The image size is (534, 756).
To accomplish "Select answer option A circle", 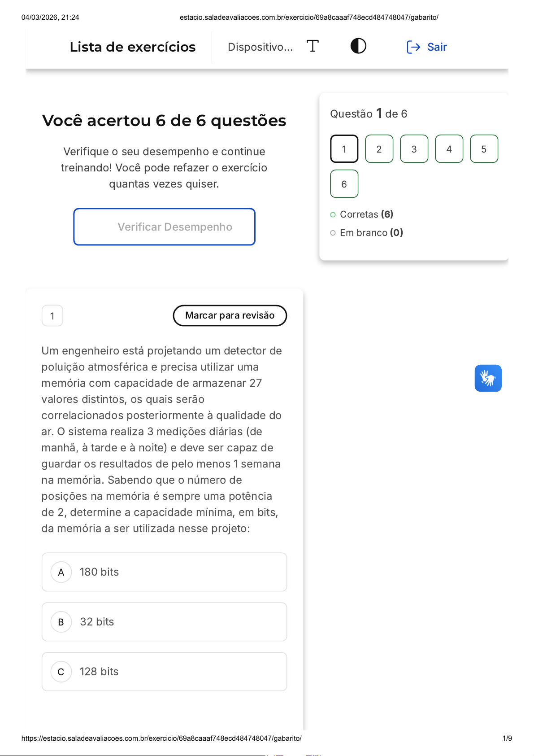I will tap(61, 572).
